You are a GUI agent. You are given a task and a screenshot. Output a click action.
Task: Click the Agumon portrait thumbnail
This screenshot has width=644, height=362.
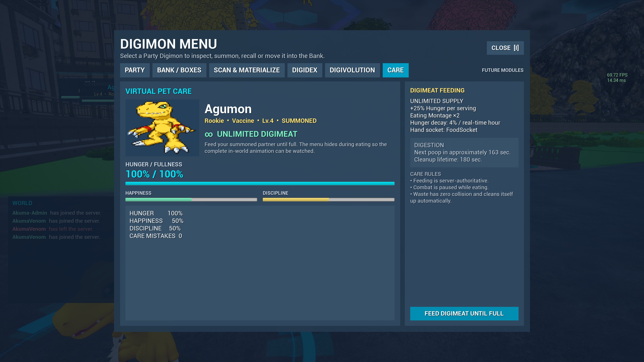[x=162, y=128]
